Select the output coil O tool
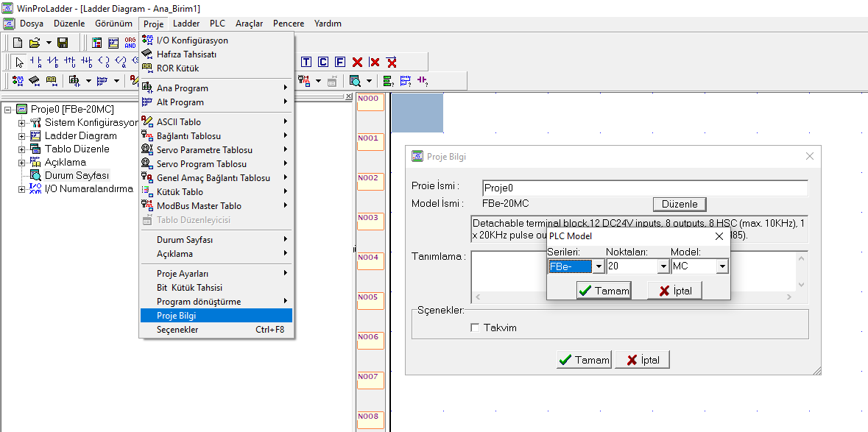 tap(104, 62)
